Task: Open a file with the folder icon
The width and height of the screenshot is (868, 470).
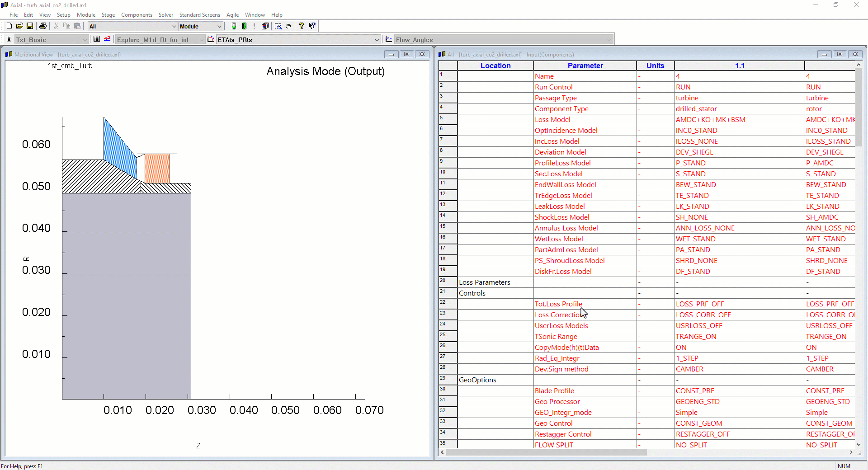Action: click(x=19, y=26)
